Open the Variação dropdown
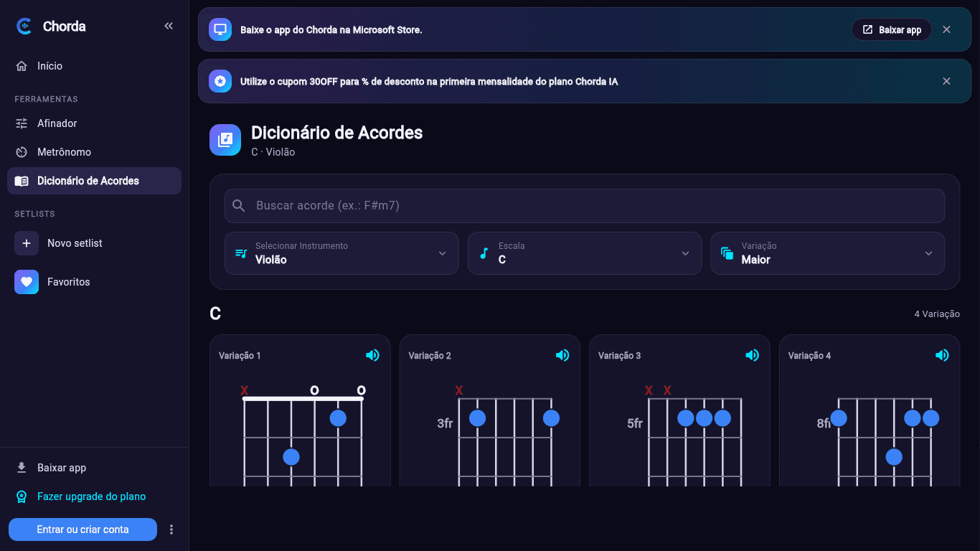Image resolution: width=980 pixels, height=551 pixels. click(x=828, y=253)
